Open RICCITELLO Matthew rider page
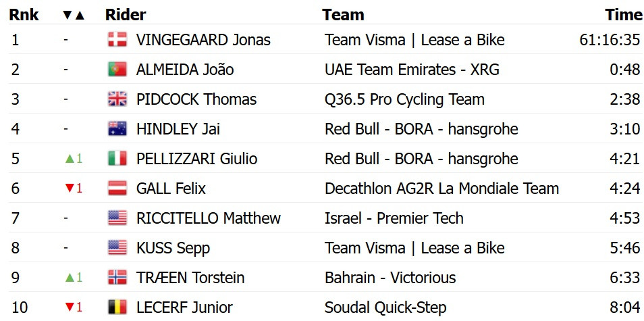The image size is (644, 321). [208, 218]
